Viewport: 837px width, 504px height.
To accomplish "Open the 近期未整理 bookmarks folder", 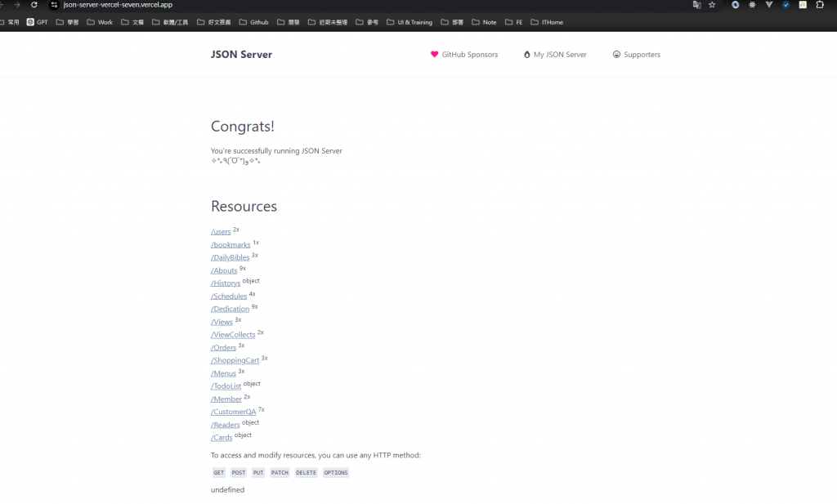I will tap(328, 22).
